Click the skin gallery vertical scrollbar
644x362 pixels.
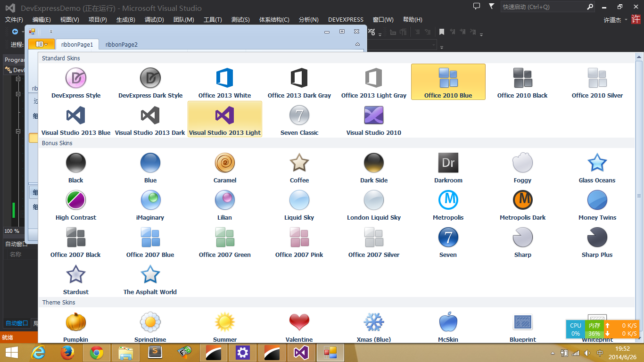click(x=639, y=196)
